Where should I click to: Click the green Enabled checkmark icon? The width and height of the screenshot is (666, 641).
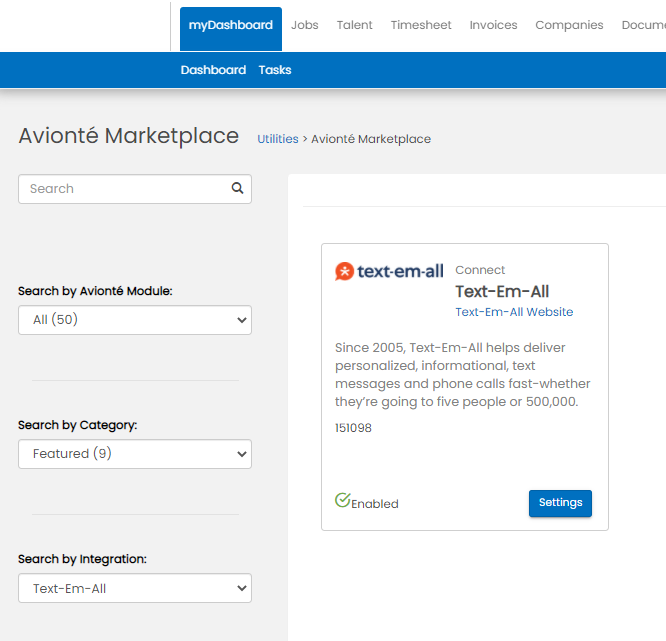(342, 500)
